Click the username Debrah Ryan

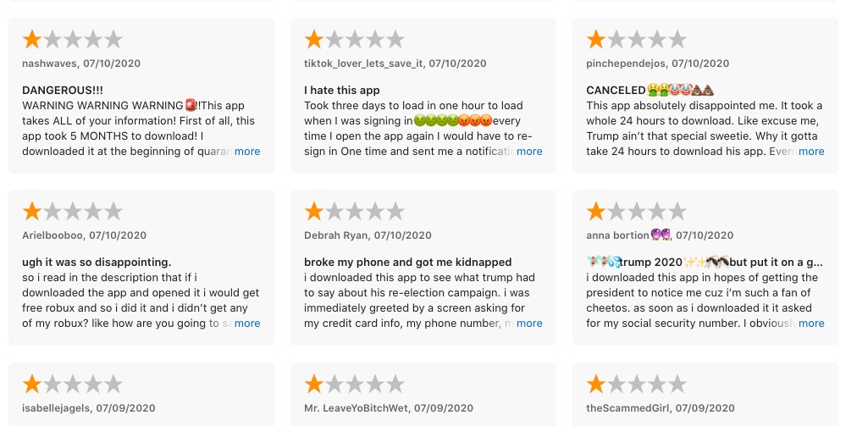[335, 235]
